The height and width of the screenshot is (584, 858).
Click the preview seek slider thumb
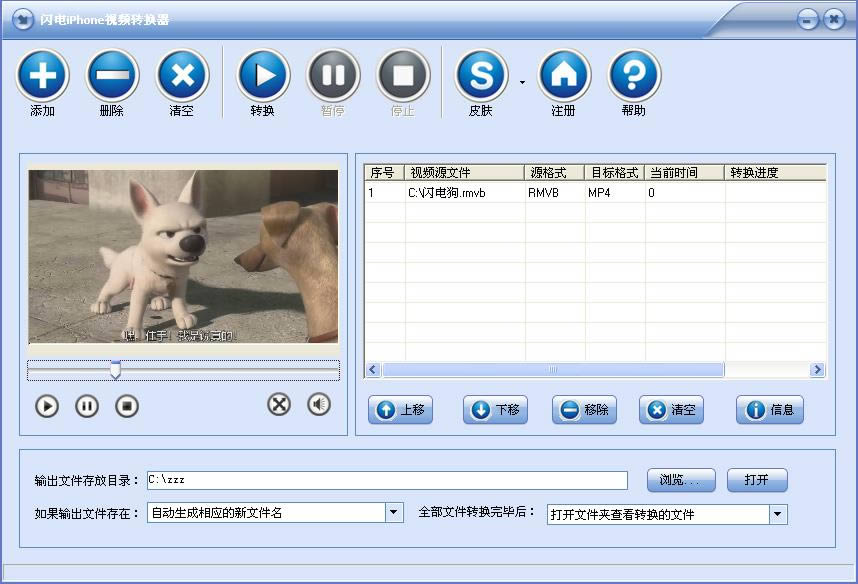pyautogui.click(x=115, y=369)
